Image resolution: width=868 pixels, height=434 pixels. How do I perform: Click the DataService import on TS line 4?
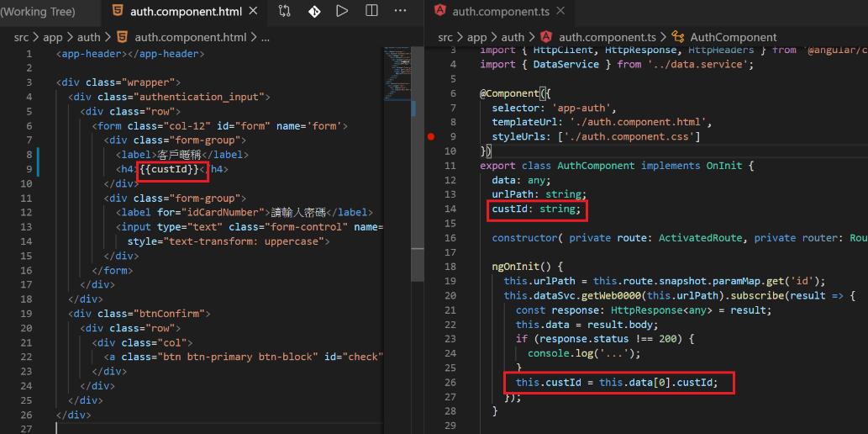(x=565, y=64)
